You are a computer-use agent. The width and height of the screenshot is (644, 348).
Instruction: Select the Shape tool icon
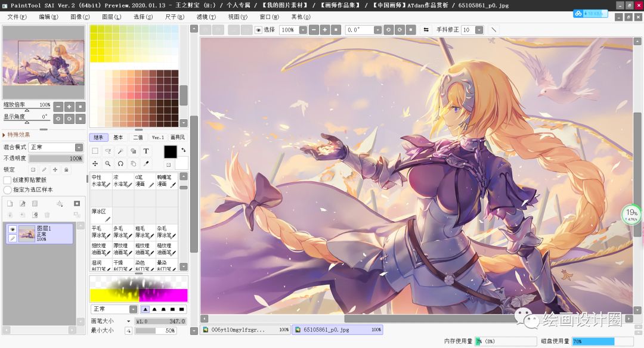click(x=133, y=151)
